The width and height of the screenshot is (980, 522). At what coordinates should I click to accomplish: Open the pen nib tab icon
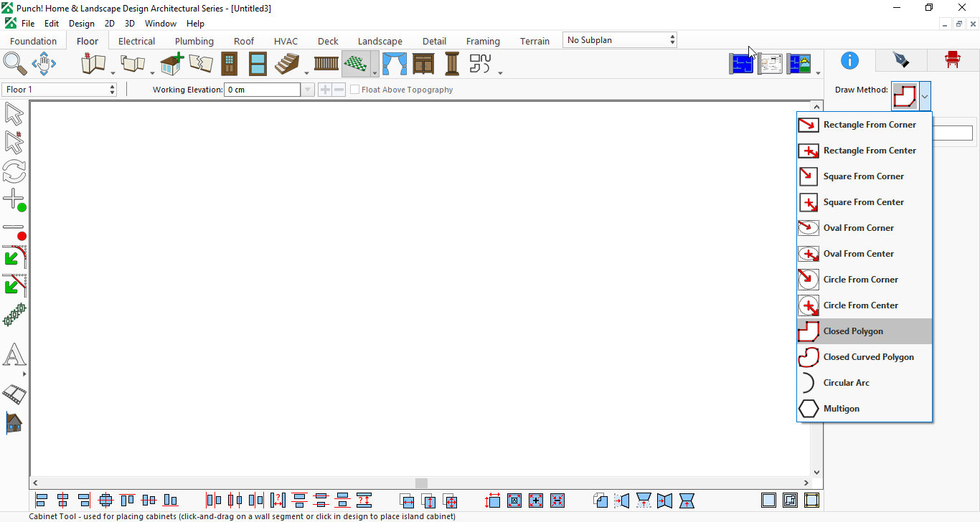900,60
